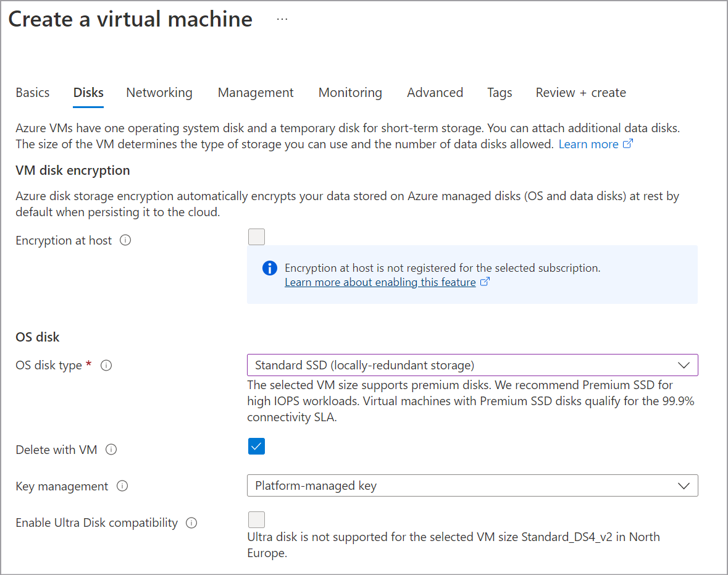Open the Management tab
Screen dimensions: 728x575
coord(256,93)
